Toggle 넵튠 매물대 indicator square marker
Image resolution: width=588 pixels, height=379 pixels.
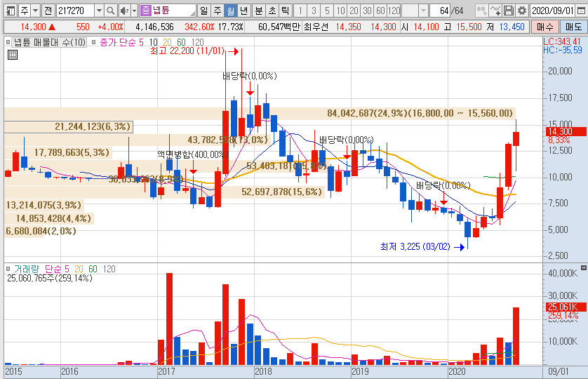tap(8, 42)
